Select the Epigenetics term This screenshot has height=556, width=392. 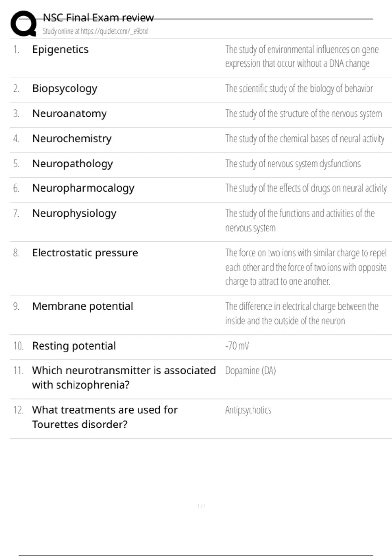pyautogui.click(x=60, y=49)
